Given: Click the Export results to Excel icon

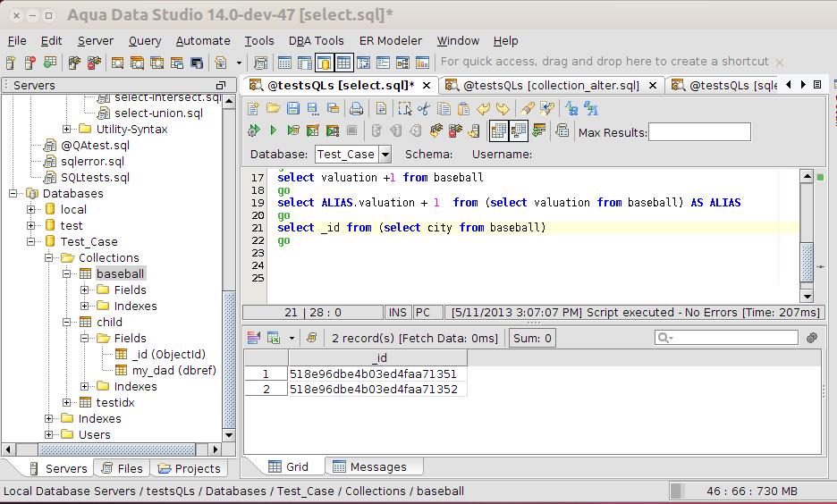Looking at the screenshot, I should (274, 338).
